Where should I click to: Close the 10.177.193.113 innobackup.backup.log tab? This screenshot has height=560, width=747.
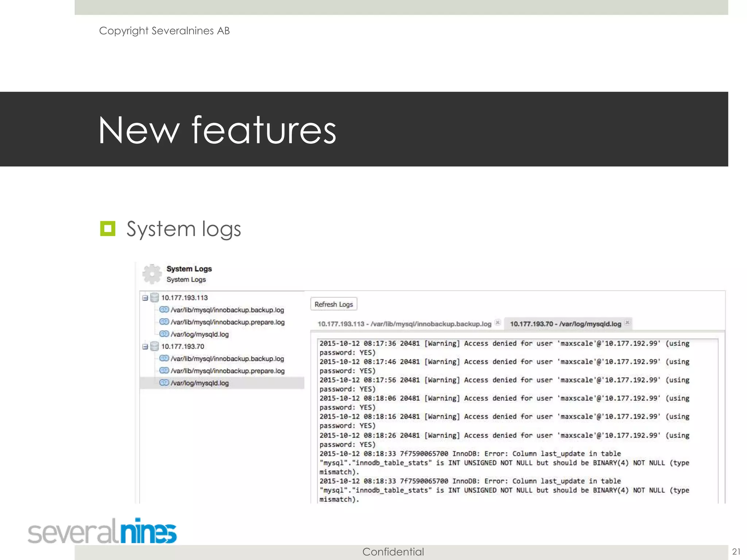pos(498,322)
